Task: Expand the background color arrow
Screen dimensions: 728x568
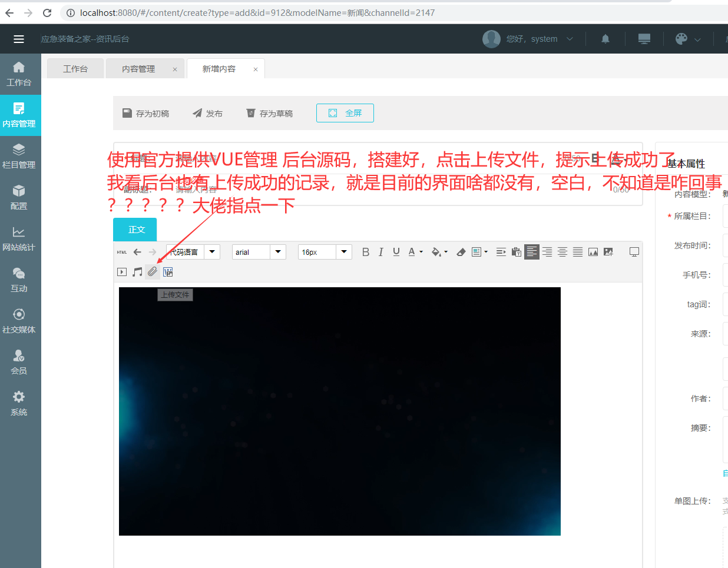Action: [x=446, y=252]
